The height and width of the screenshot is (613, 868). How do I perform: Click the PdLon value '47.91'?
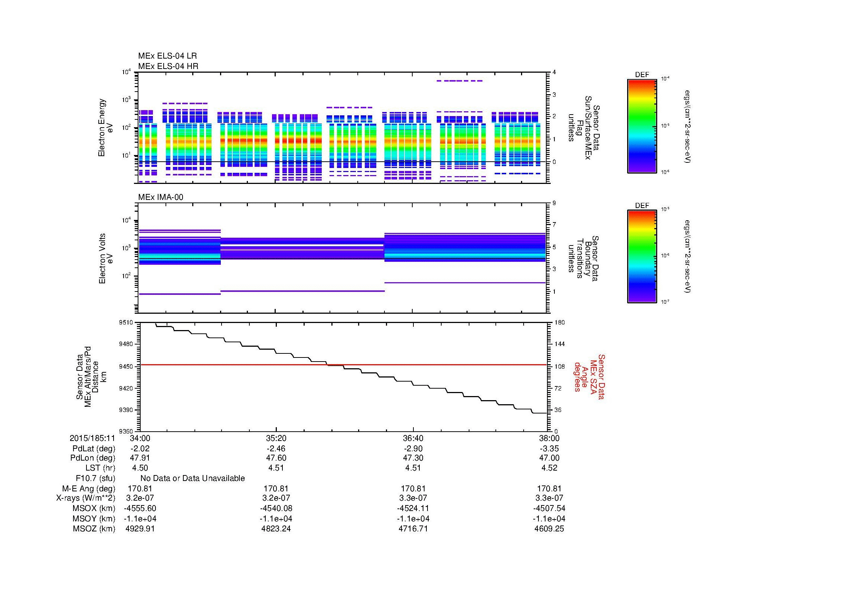140,458
